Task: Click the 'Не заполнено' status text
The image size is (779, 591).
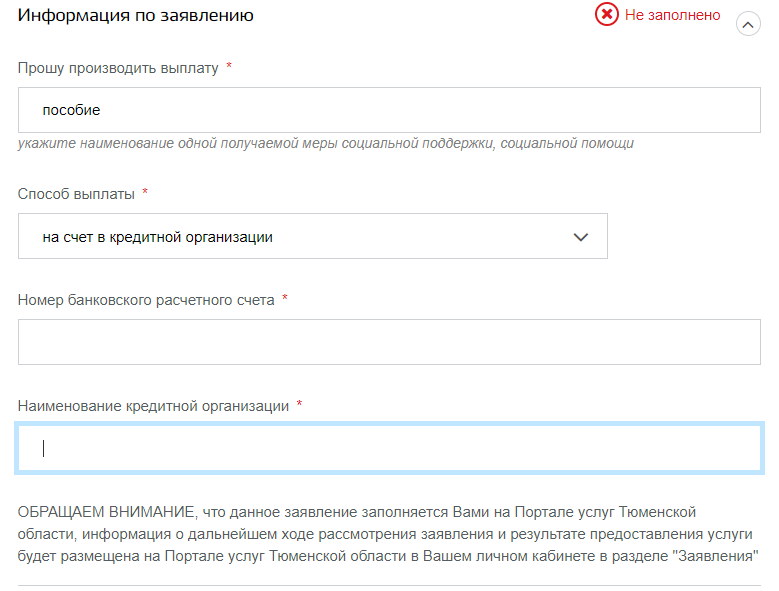Action: click(x=672, y=15)
